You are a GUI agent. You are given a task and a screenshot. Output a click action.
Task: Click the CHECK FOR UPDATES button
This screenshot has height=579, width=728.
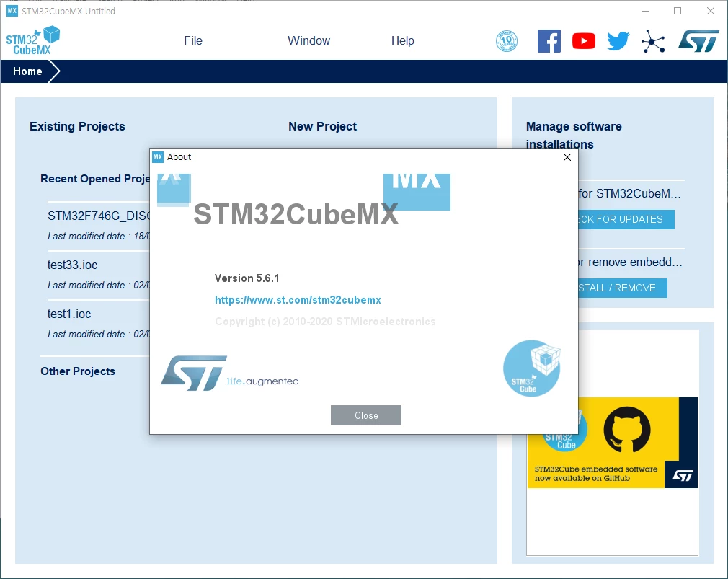point(626,219)
